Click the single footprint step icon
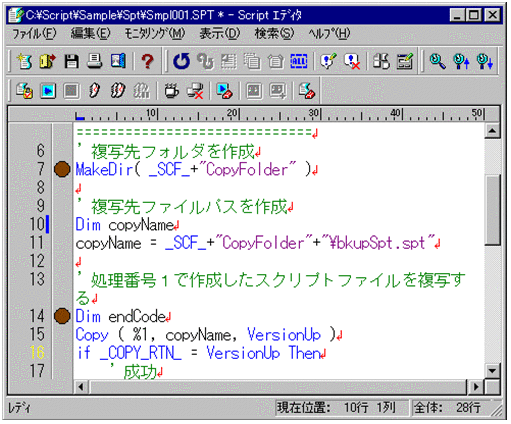 tap(95, 91)
